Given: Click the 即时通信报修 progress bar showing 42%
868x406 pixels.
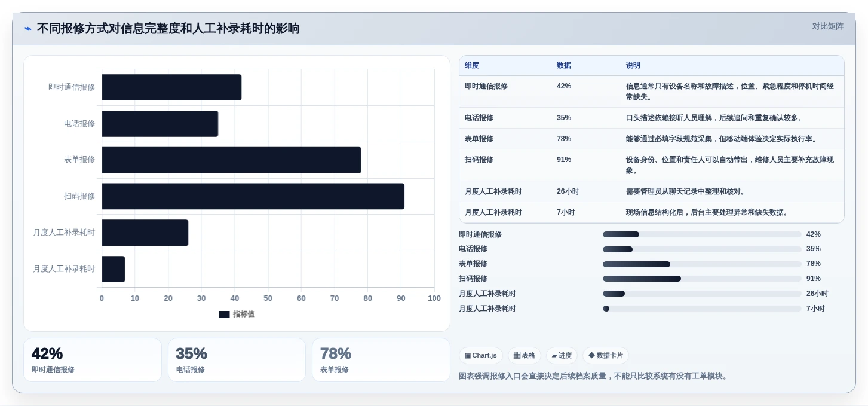Looking at the screenshot, I should click(702, 234).
